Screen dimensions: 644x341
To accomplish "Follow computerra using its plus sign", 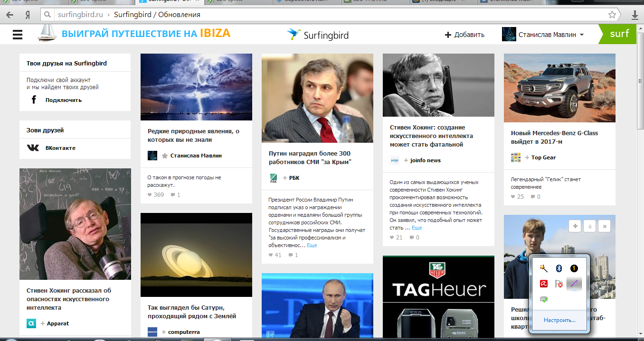I will (164, 332).
